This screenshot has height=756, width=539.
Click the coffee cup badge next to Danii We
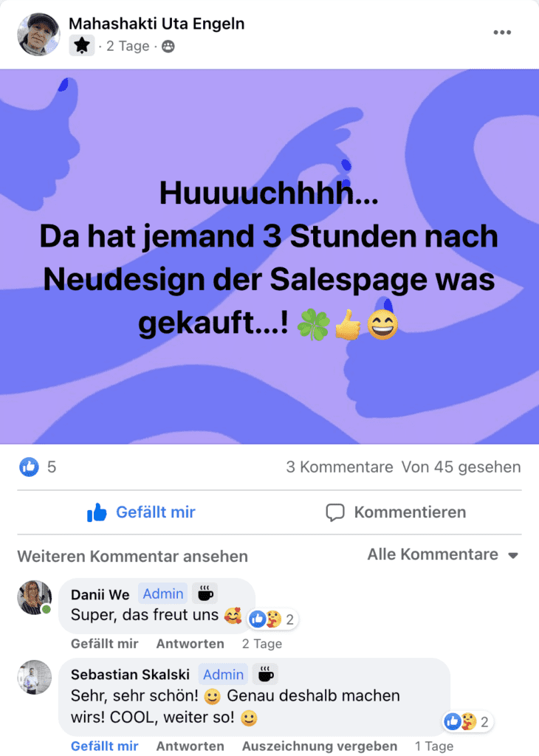(205, 594)
